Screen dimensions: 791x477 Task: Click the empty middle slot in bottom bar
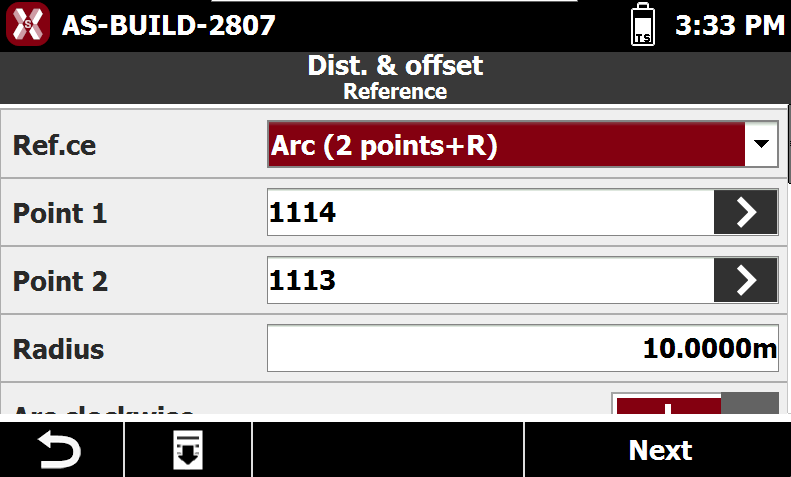(x=388, y=450)
